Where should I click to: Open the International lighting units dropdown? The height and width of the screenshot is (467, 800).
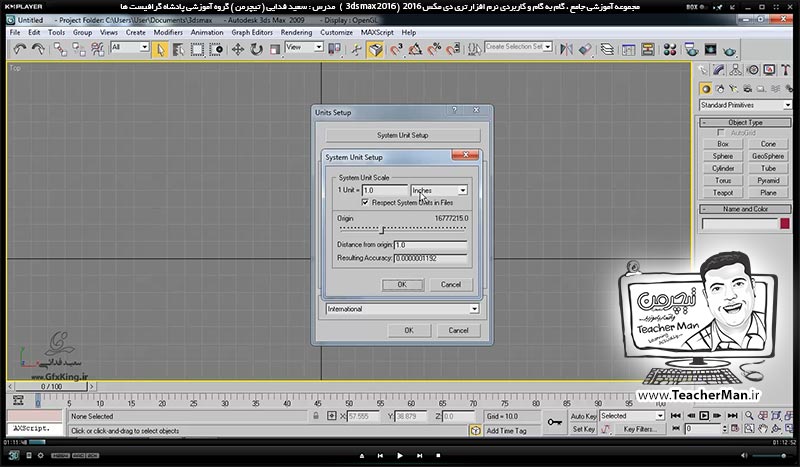pyautogui.click(x=402, y=309)
